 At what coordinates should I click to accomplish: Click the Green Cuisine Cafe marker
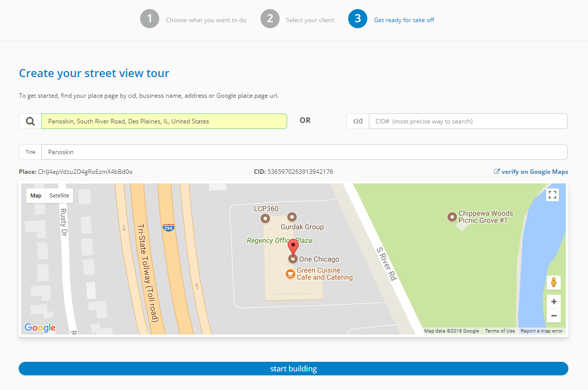tap(291, 274)
